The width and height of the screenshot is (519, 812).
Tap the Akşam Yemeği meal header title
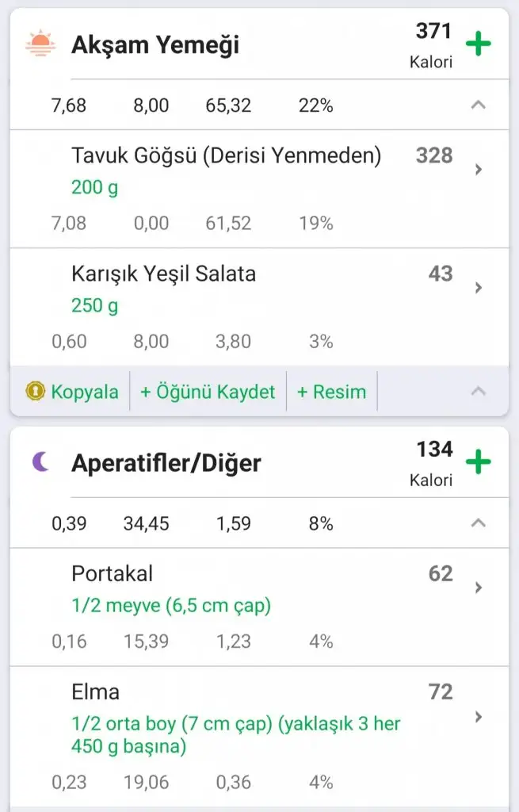point(155,45)
